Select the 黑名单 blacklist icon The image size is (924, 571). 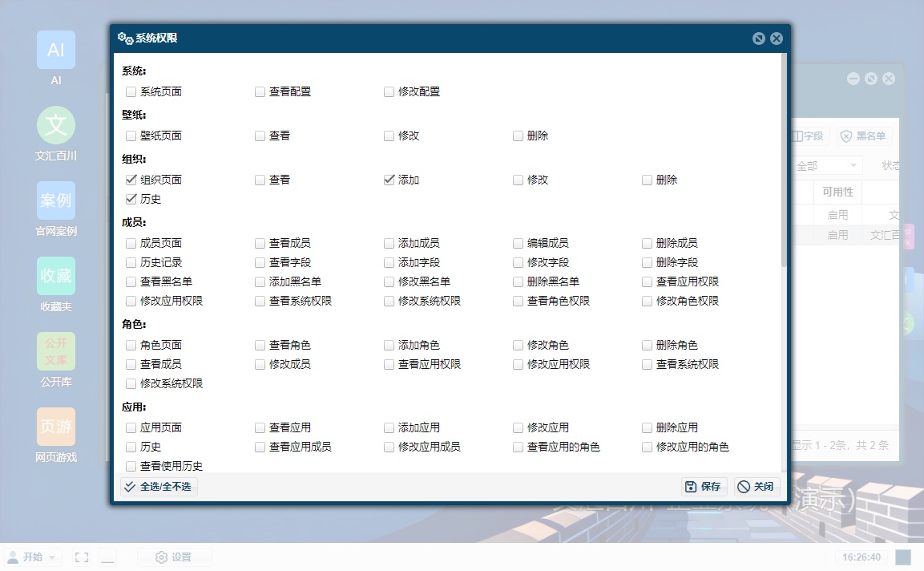click(x=863, y=136)
